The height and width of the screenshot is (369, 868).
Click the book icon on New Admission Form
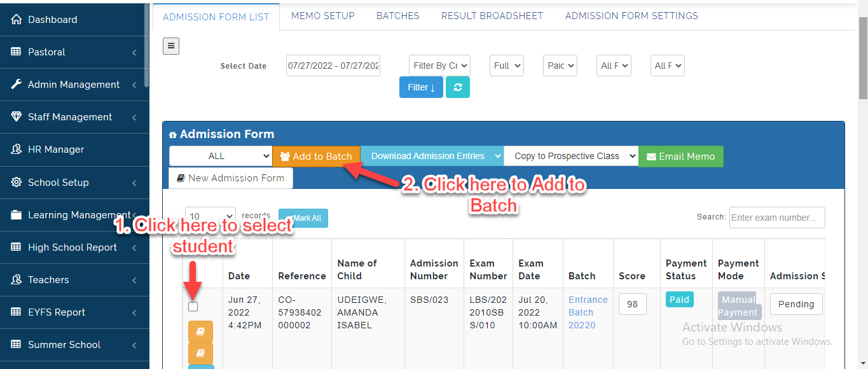[x=181, y=178]
